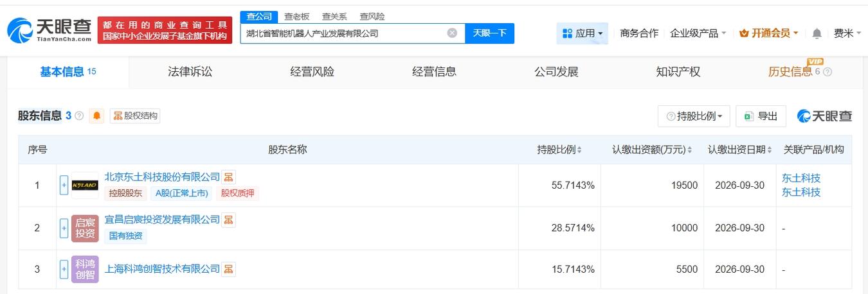Viewport: 868px width, 294px height.
Task: Click the orange shareholder alert bell icon
Action: point(97,116)
